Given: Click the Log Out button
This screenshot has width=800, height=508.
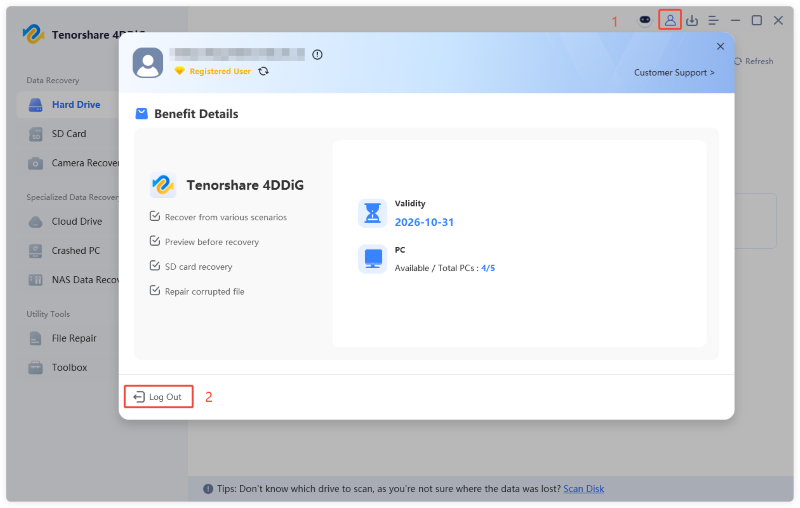Looking at the screenshot, I should tap(159, 397).
